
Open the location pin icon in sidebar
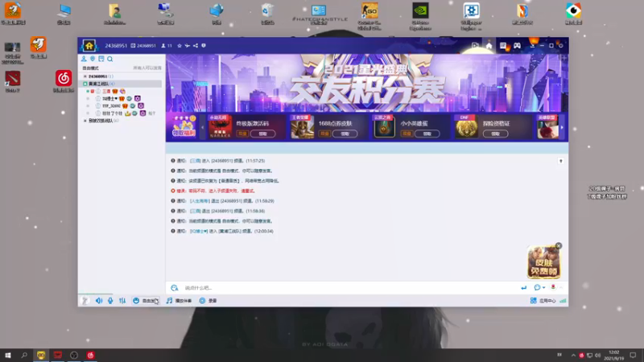93,59
